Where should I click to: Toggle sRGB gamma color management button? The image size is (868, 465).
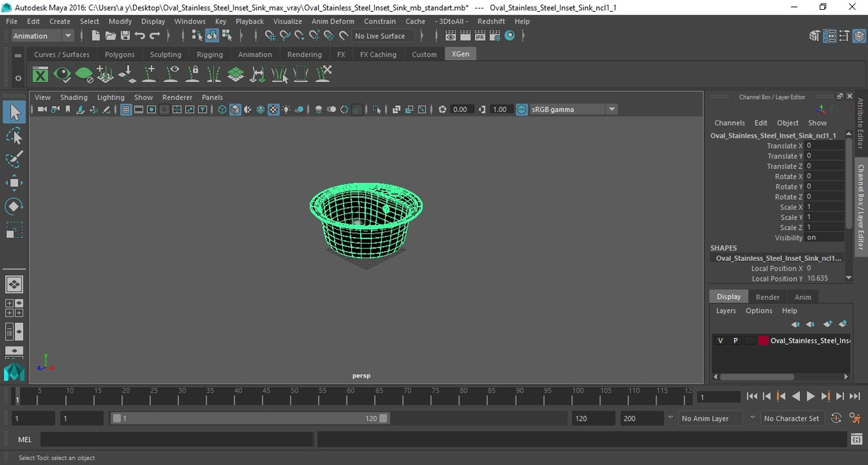pyautogui.click(x=522, y=109)
